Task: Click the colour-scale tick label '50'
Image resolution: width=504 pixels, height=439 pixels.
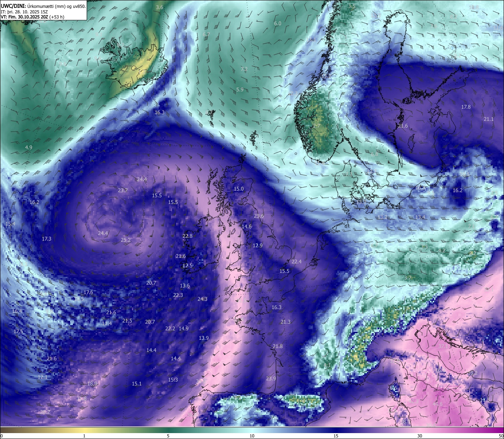Action: click(500, 436)
